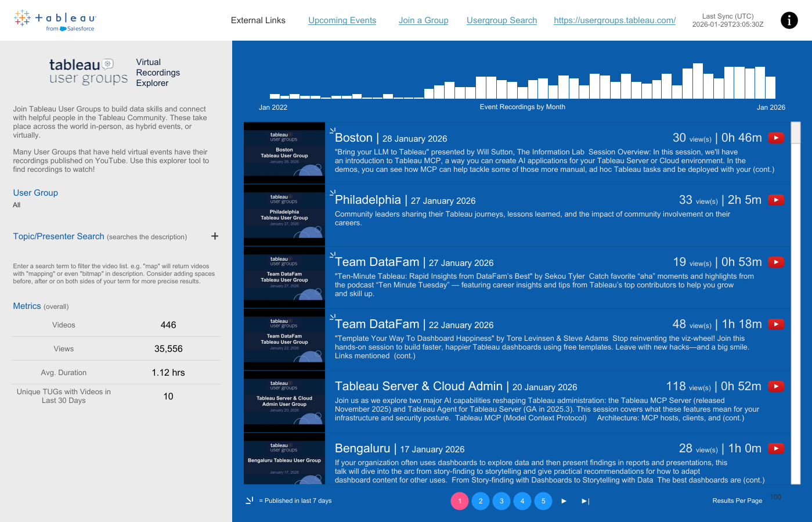Open the Bengaluru recording YouTube icon
The width and height of the screenshot is (812, 522).
776,449
